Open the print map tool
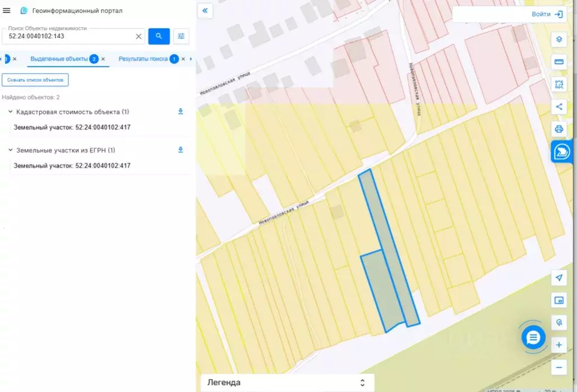The width and height of the screenshot is (577, 392). coord(559,128)
